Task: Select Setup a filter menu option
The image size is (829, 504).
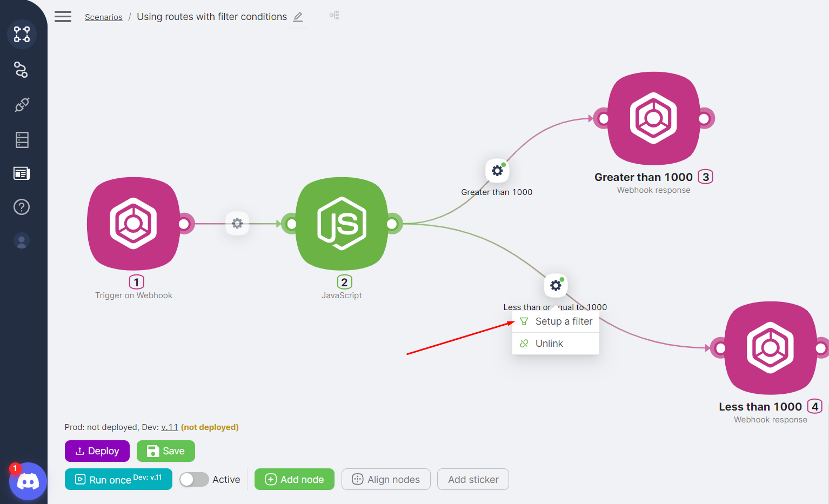Action: (563, 321)
